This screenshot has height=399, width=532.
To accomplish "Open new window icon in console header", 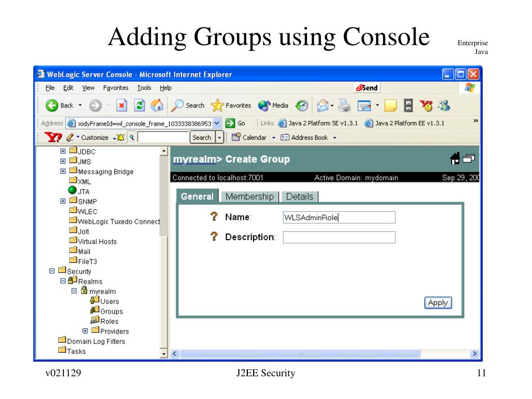I will point(469,158).
